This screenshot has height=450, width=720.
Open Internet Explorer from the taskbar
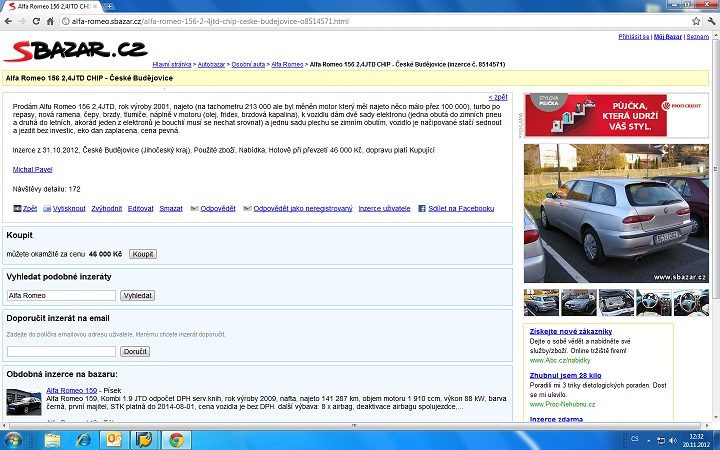(81, 439)
